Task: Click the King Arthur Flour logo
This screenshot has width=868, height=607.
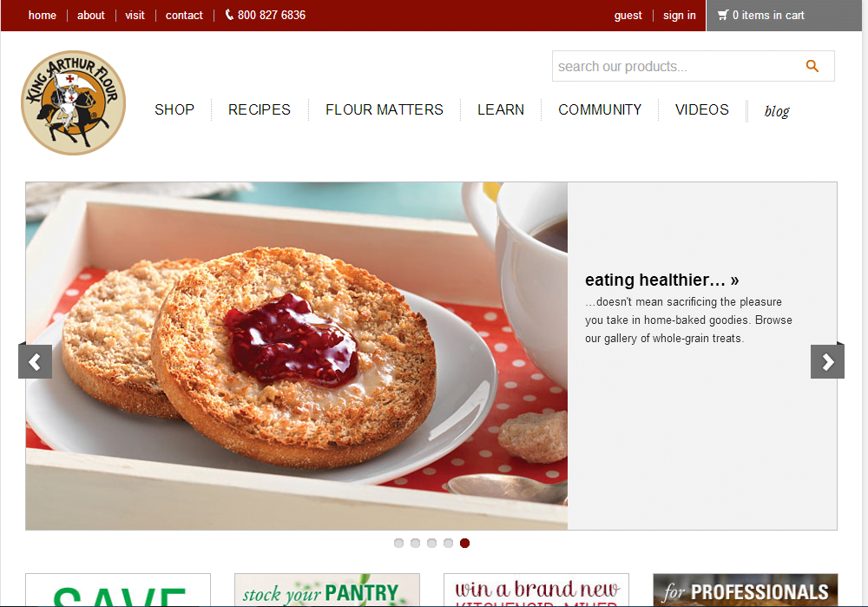Action: coord(73,103)
